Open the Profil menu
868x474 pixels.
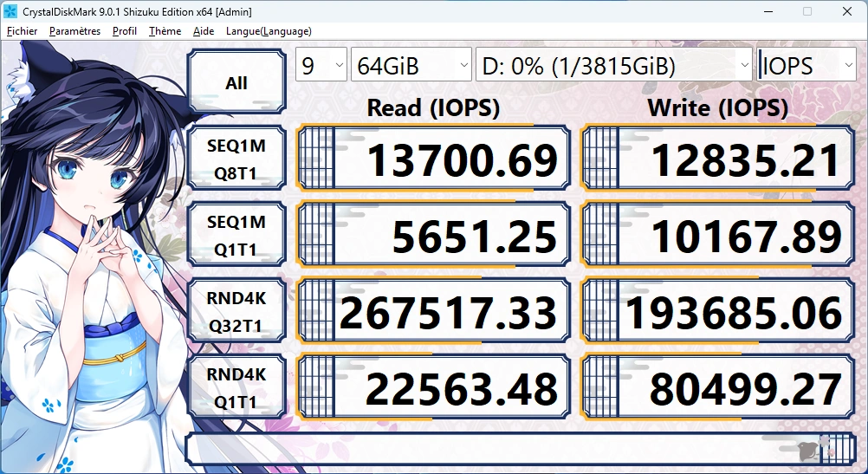125,31
